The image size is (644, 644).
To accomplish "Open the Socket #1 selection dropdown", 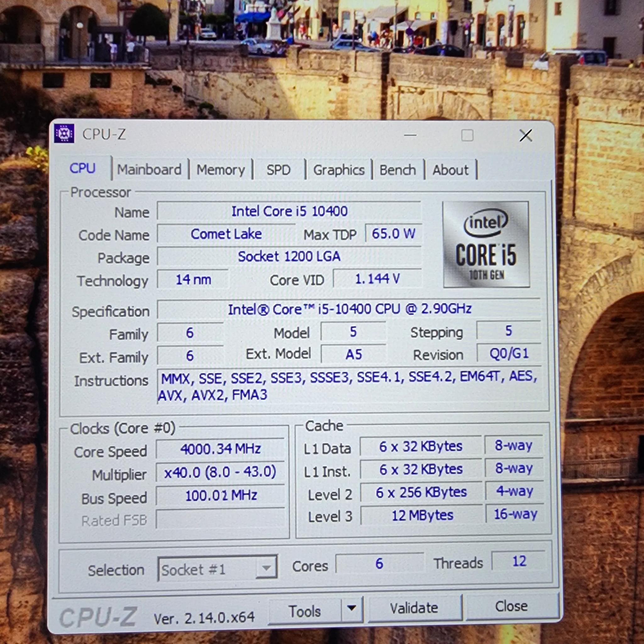I will [217, 569].
